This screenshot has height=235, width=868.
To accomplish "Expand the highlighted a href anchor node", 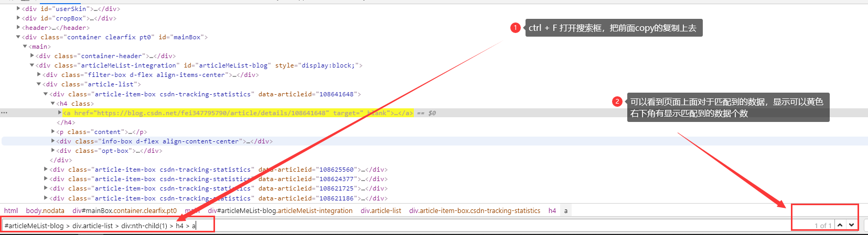I will (x=60, y=113).
